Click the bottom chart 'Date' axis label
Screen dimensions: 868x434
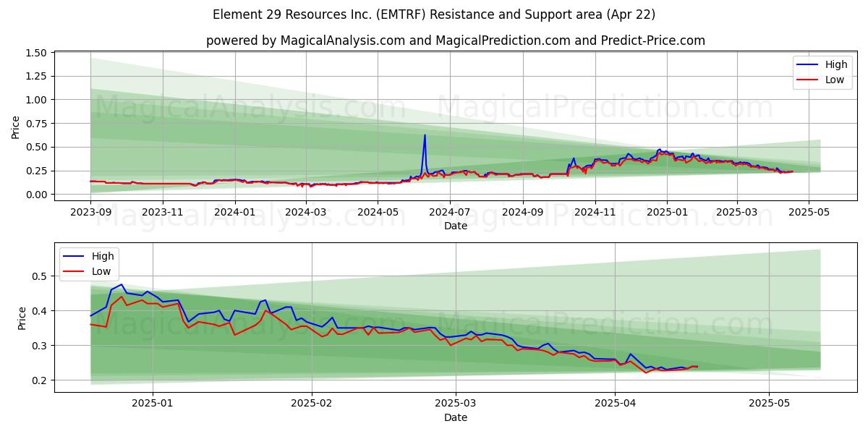pos(456,417)
